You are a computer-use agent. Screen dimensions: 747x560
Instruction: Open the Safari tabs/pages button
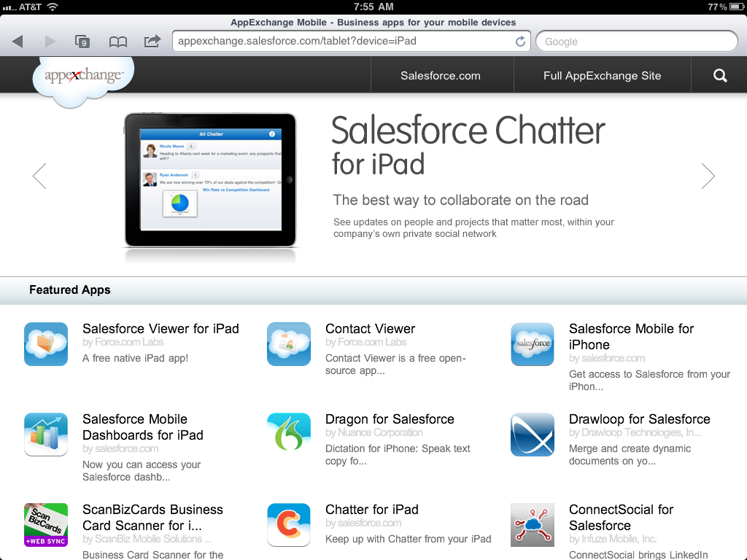coord(82,42)
